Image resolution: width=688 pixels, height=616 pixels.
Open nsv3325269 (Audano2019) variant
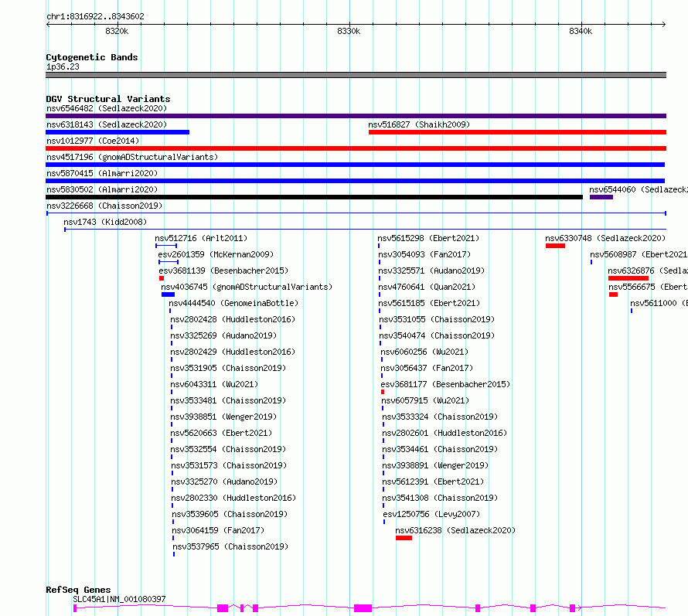[x=223, y=335]
